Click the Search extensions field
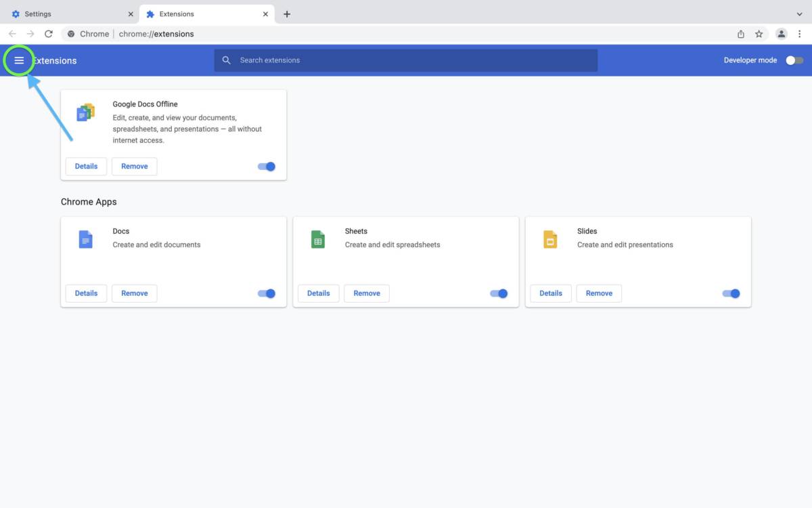 point(406,60)
